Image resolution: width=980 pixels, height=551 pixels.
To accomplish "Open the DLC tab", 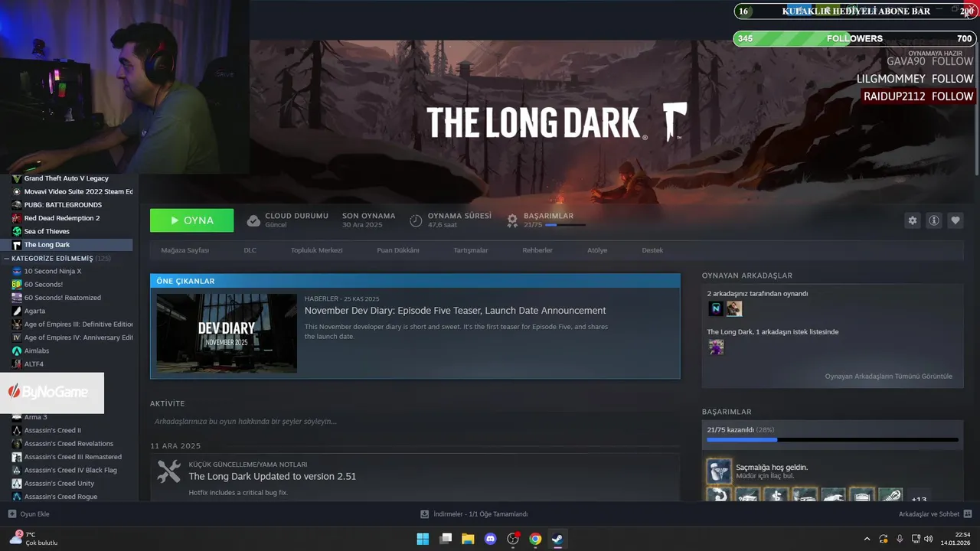I will (x=250, y=250).
